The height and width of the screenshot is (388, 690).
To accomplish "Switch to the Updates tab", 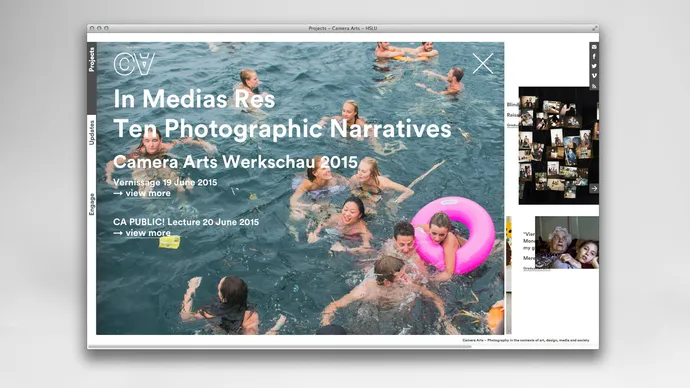I will (92, 132).
